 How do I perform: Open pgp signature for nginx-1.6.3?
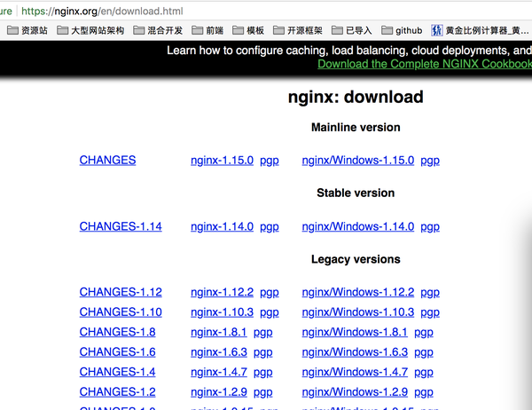(263, 352)
